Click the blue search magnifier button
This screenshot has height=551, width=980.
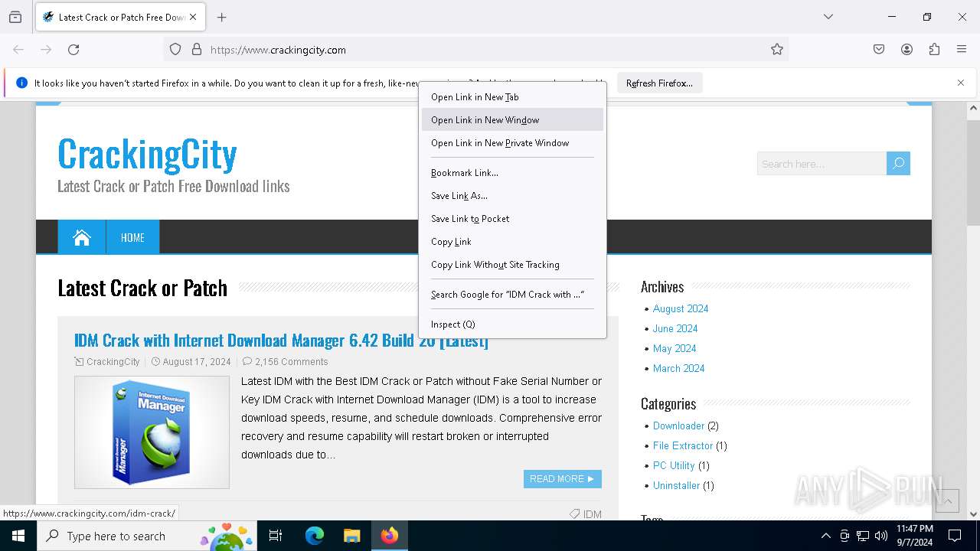coord(899,164)
